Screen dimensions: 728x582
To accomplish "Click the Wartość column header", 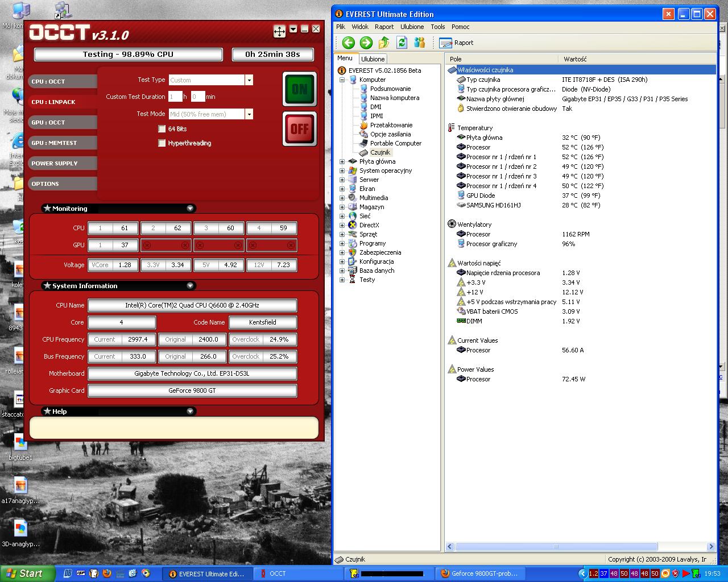I will coord(636,59).
